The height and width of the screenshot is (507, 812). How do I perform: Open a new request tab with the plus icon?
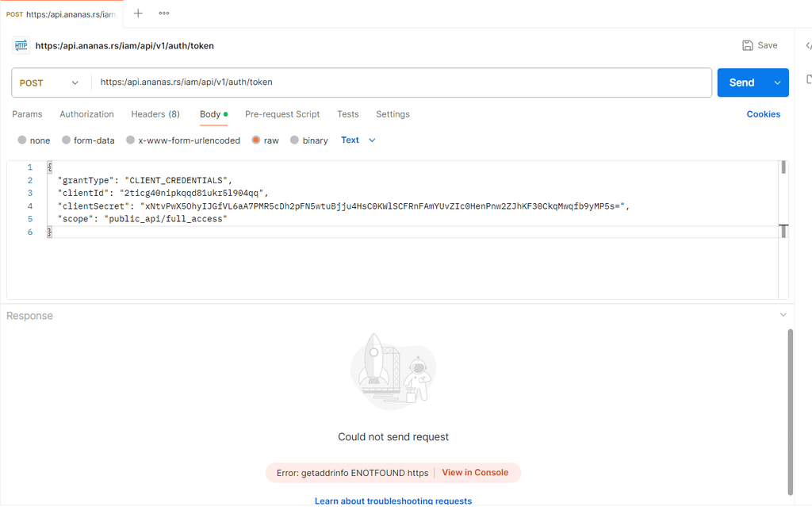click(x=138, y=13)
